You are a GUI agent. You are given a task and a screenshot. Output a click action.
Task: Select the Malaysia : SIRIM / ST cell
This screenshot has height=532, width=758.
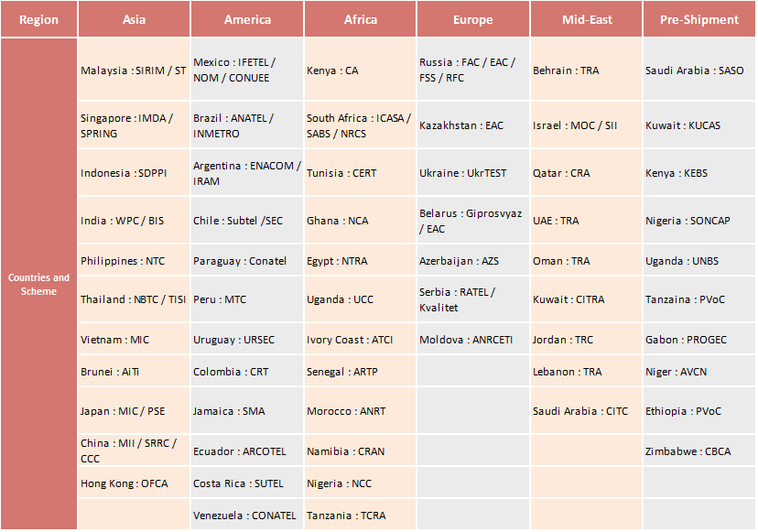pyautogui.click(x=134, y=71)
